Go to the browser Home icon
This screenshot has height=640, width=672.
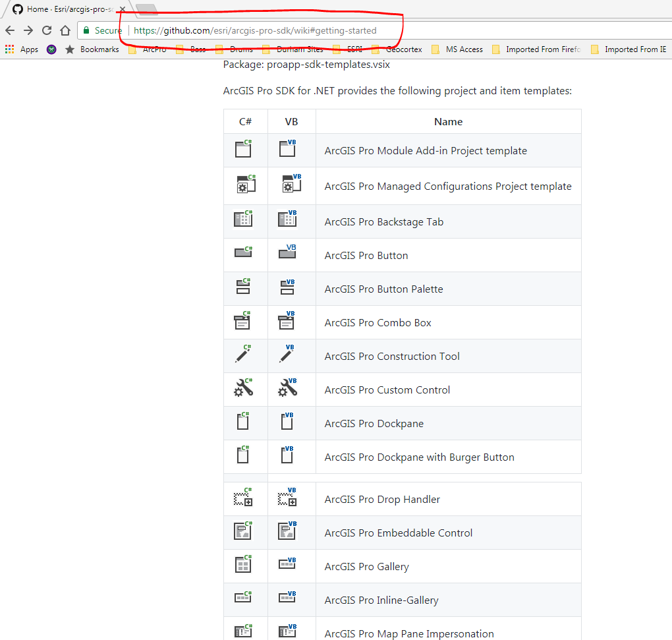tap(65, 30)
